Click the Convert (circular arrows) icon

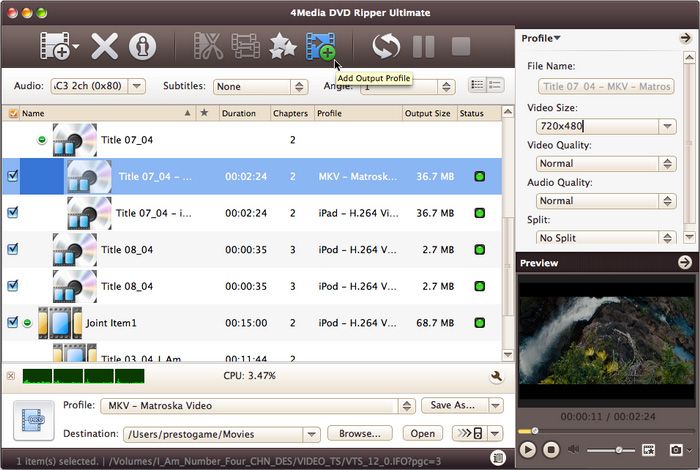[385, 47]
